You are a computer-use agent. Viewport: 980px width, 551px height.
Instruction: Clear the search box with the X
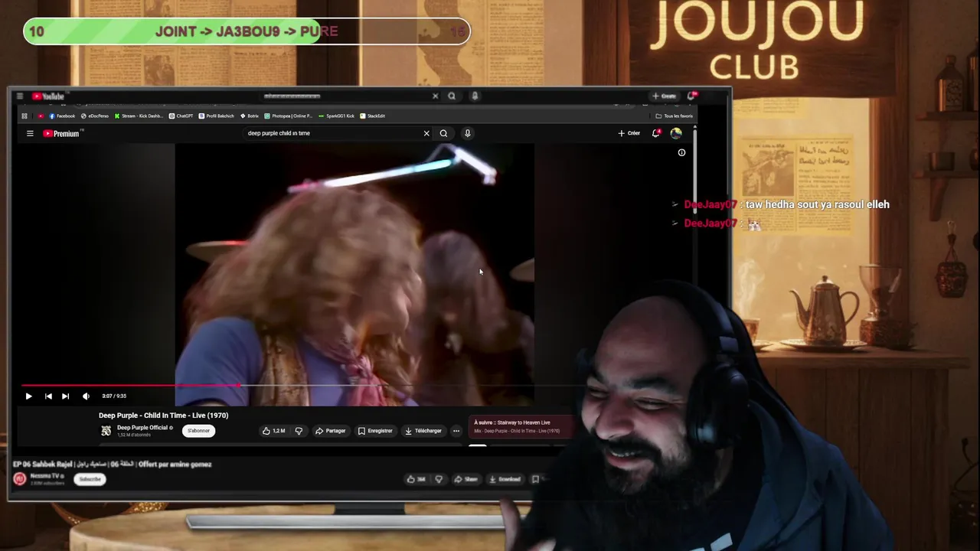click(x=426, y=133)
